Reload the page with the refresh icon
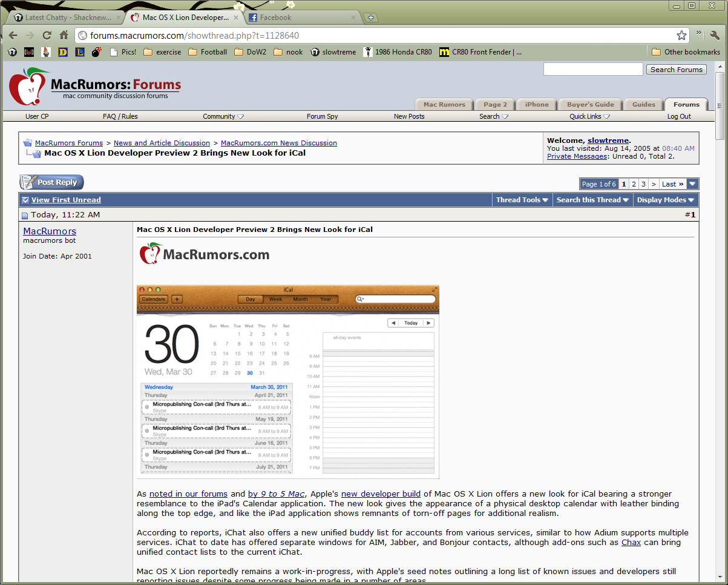728x585 pixels. [x=47, y=35]
